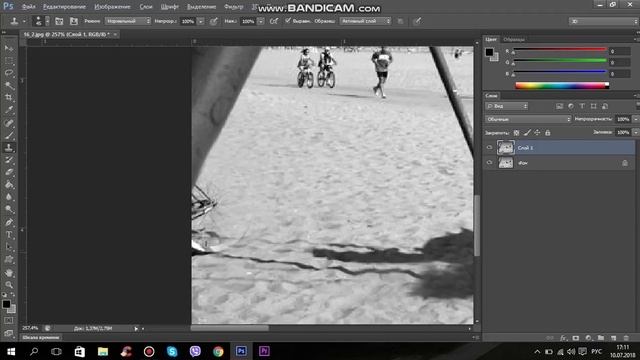The width and height of the screenshot is (640, 360).
Task: Select the Rectangular Marquee tool
Action: 9,61
